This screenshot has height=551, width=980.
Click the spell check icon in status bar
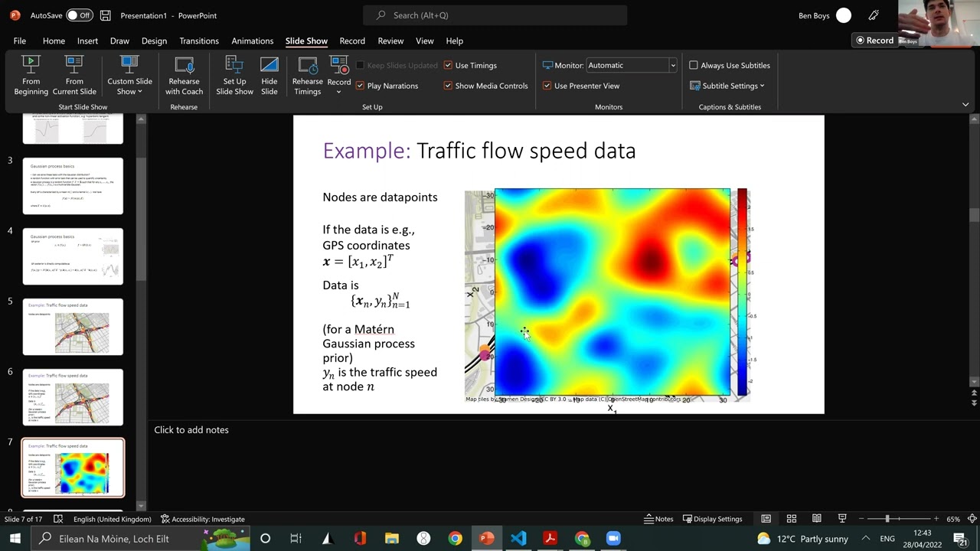pyautogui.click(x=58, y=519)
